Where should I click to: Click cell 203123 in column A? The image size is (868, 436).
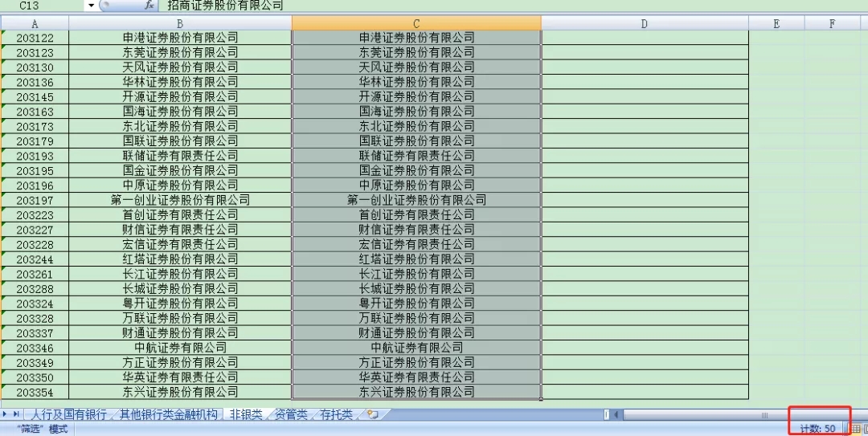(x=35, y=52)
